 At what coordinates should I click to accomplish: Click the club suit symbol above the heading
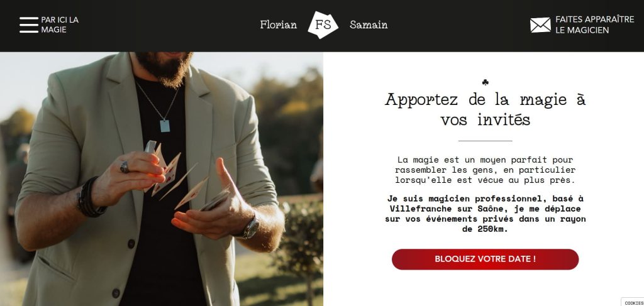pyautogui.click(x=485, y=82)
